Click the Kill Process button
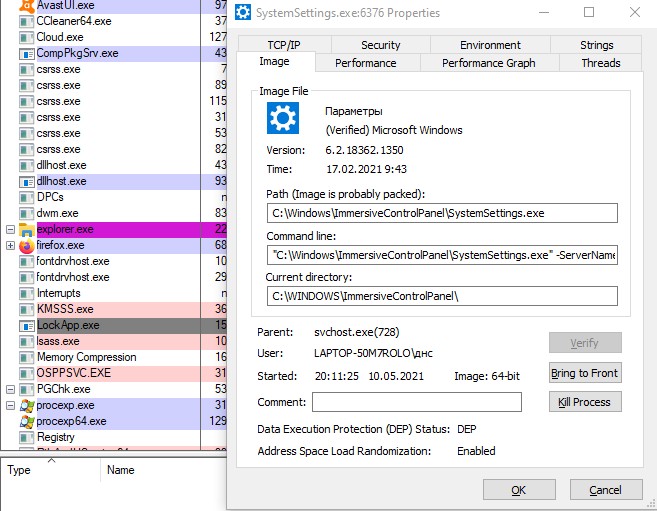 (585, 402)
